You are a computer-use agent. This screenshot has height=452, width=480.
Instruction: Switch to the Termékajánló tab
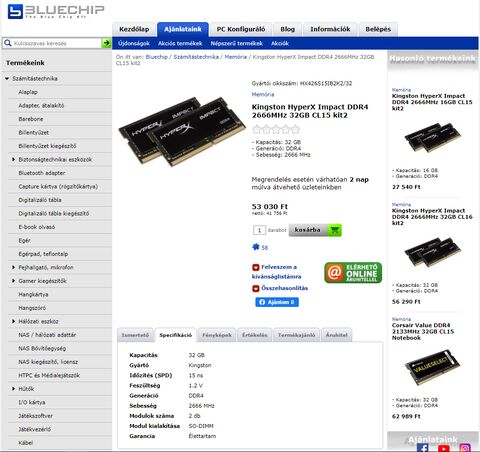[x=296, y=335]
